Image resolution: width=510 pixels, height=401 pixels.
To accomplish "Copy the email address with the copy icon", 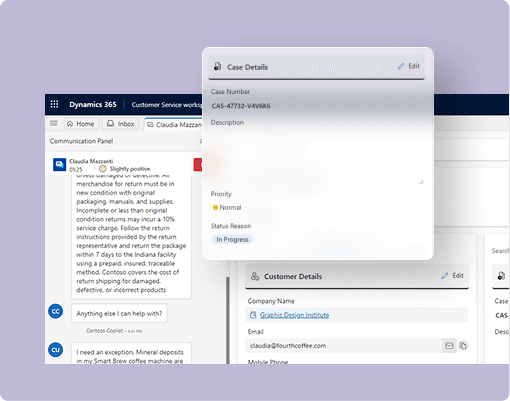I will click(x=463, y=346).
